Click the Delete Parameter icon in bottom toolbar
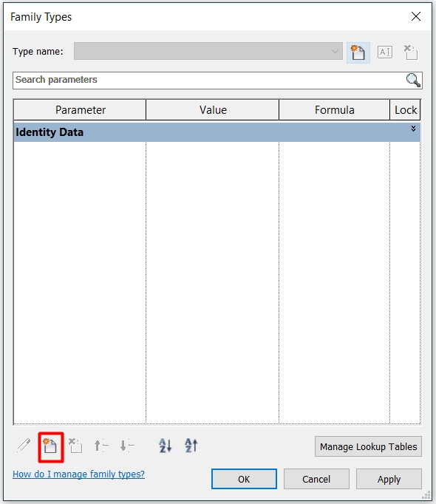The width and height of the screenshot is (436, 504). pyautogui.click(x=75, y=446)
